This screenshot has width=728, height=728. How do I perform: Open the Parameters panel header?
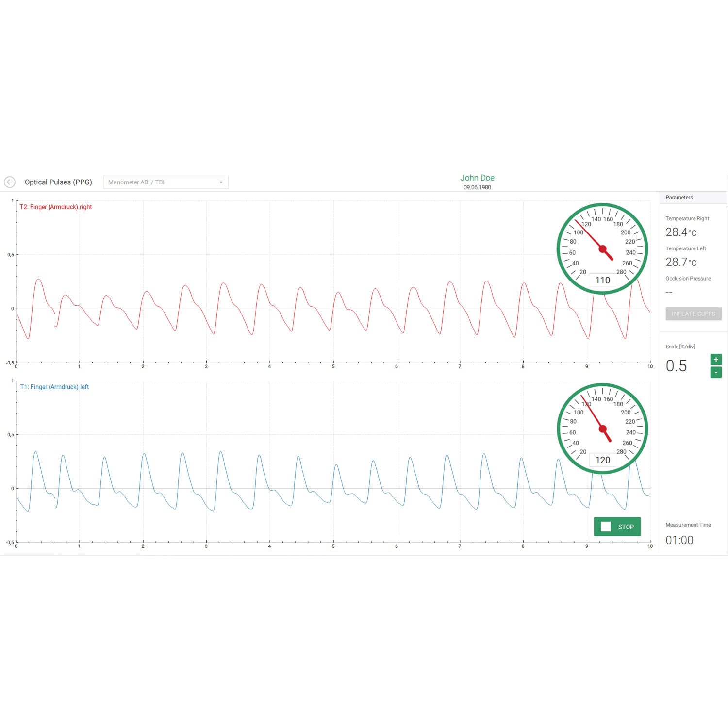pos(694,198)
